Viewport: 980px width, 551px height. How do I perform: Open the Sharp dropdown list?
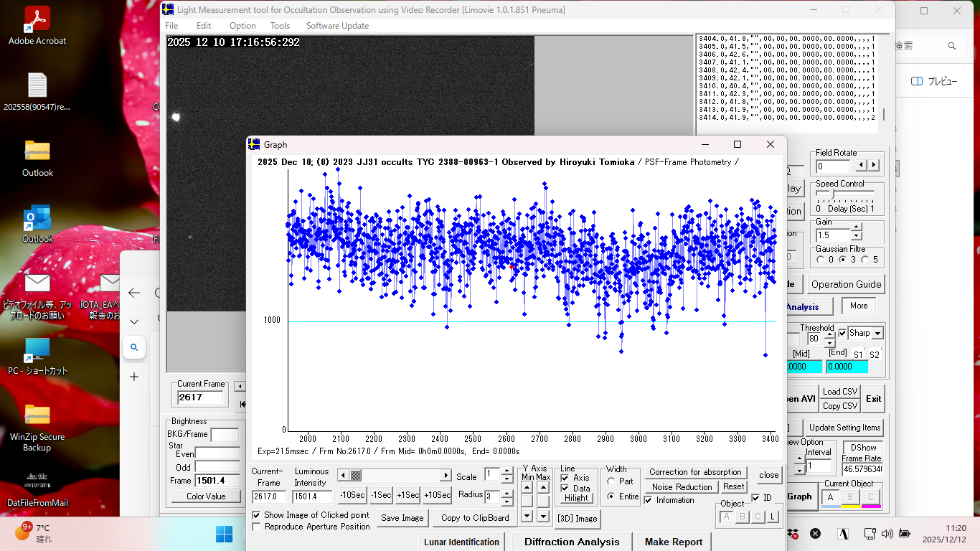click(x=877, y=334)
